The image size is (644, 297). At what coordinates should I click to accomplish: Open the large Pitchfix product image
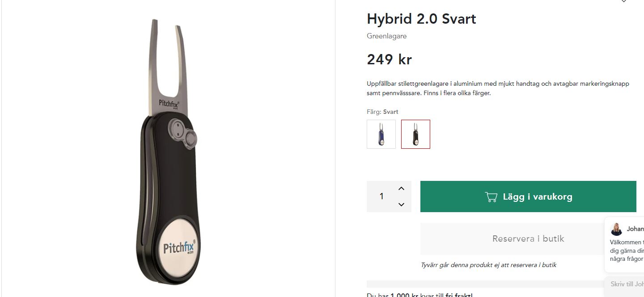[x=169, y=150]
